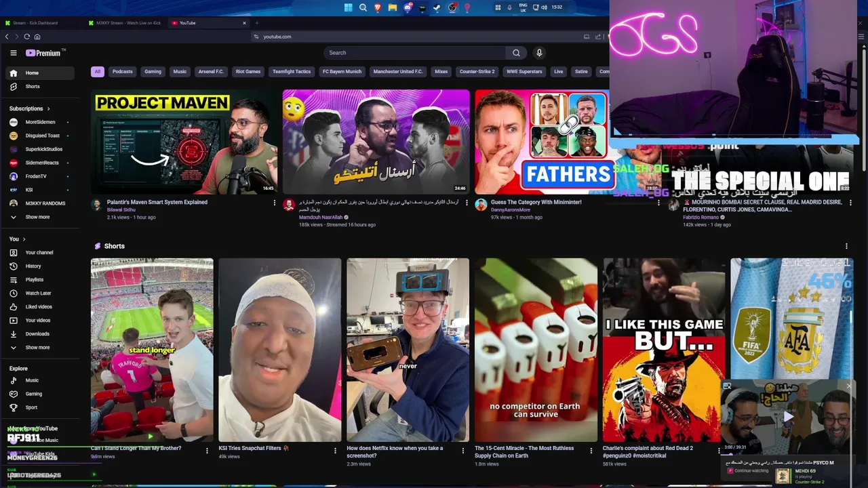The width and height of the screenshot is (868, 488).
Task: Close the miniplayer in the corner
Action: tap(848, 386)
